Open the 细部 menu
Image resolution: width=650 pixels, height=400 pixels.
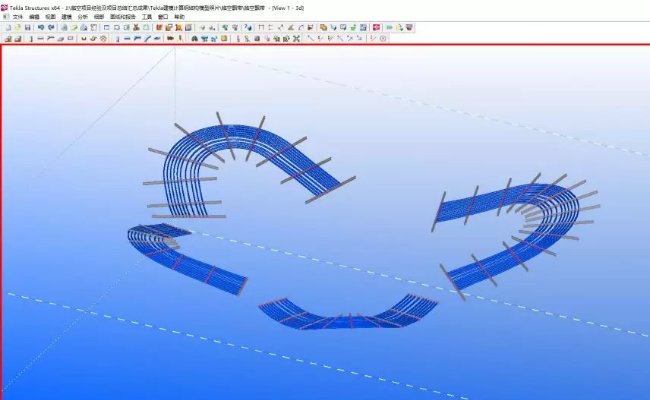coord(99,17)
